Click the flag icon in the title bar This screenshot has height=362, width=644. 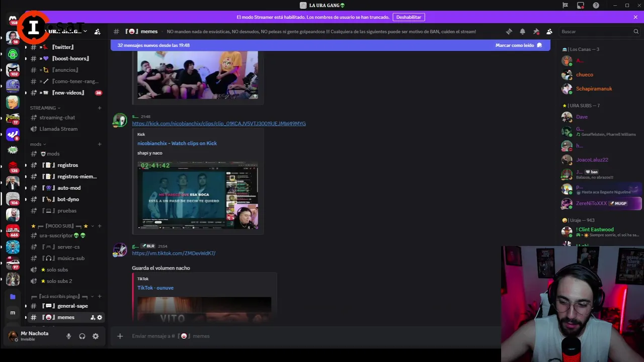[x=565, y=5]
